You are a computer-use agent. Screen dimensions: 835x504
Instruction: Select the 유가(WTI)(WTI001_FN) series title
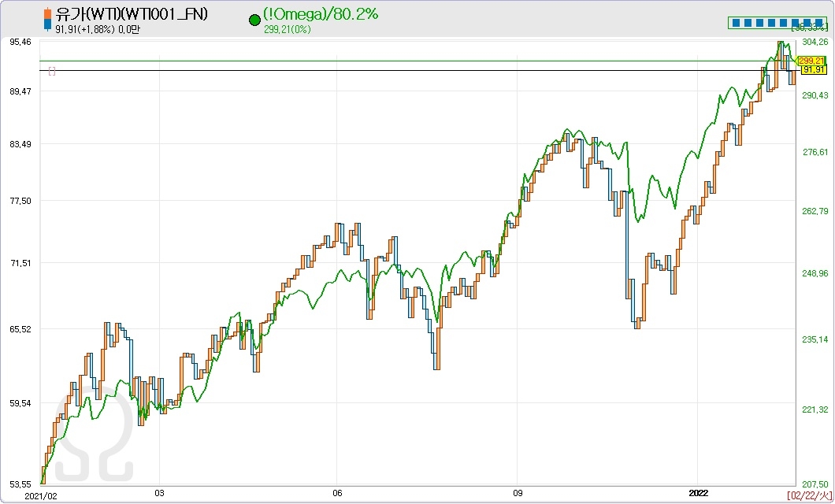point(132,14)
